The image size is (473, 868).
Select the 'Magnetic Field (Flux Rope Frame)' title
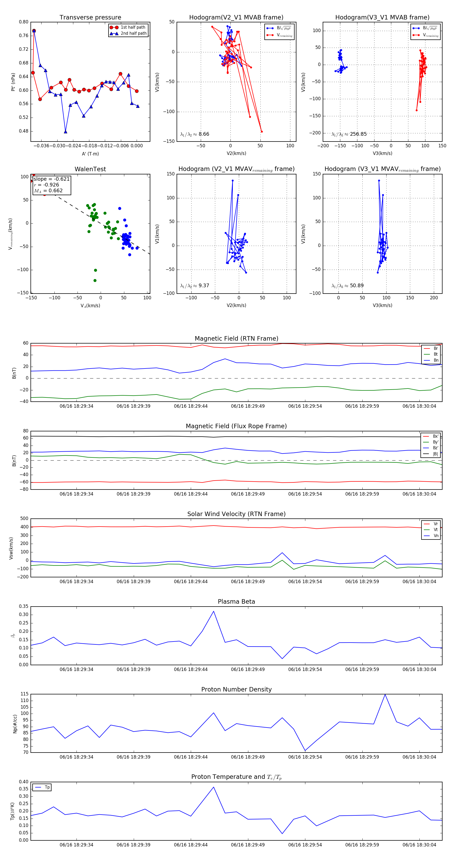coord(236,426)
